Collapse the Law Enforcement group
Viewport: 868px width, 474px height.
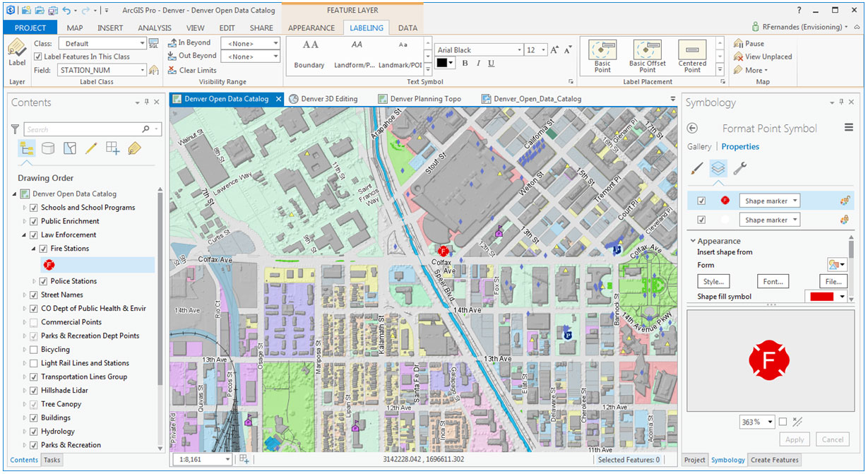(x=24, y=235)
